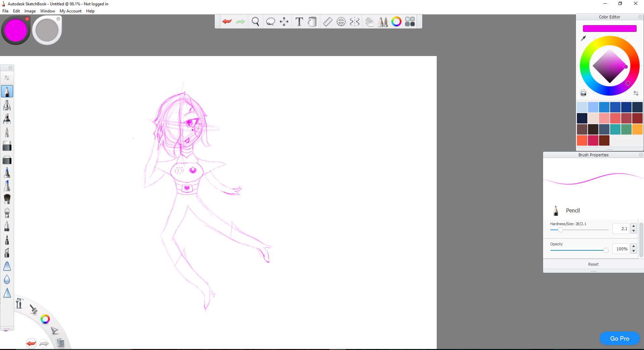Select the Transform move tool
Viewport: 644px width, 350px height.
284,22
